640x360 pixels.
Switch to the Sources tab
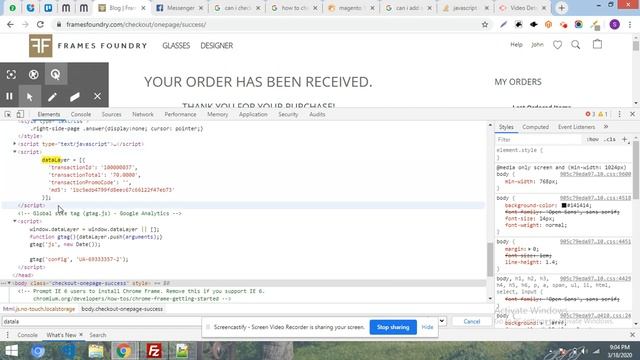click(111, 114)
